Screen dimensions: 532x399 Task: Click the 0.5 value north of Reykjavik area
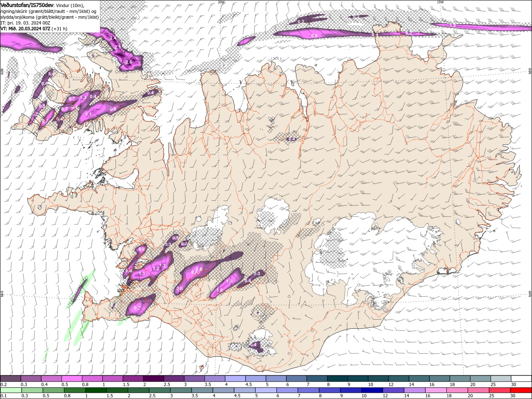click(x=175, y=238)
